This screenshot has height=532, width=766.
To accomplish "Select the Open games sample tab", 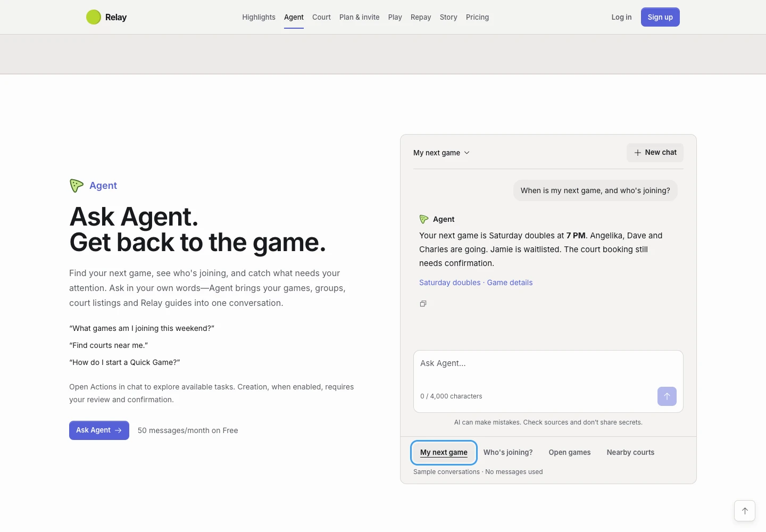I will point(570,452).
